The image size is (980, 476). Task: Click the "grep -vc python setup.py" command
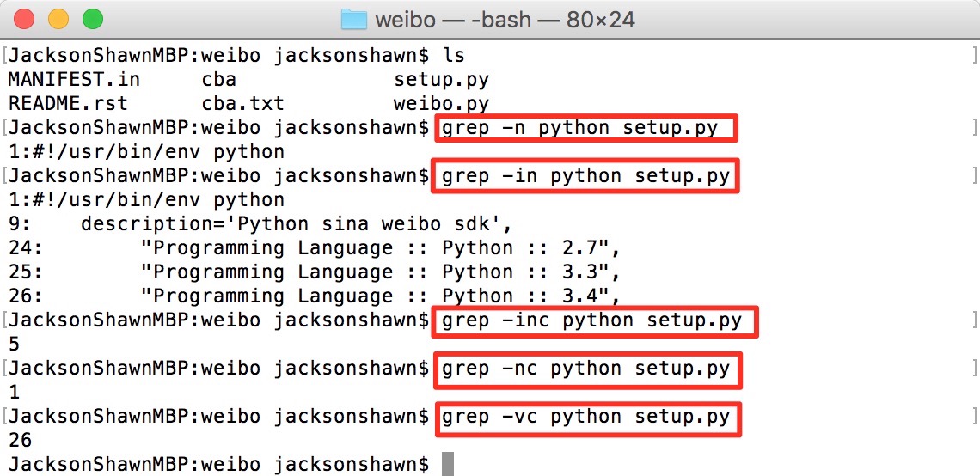pos(585,418)
